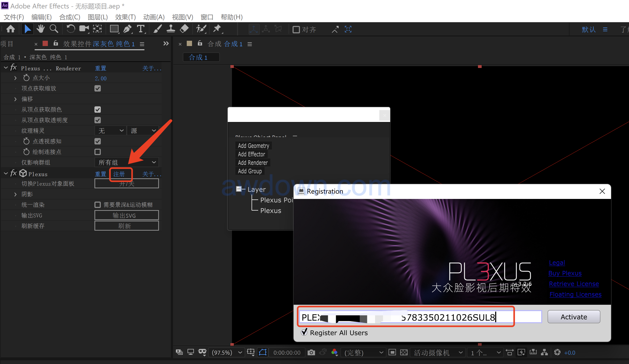Screen dimensions: 629x364
Task: Select the Eraser tool
Action: click(184, 29)
